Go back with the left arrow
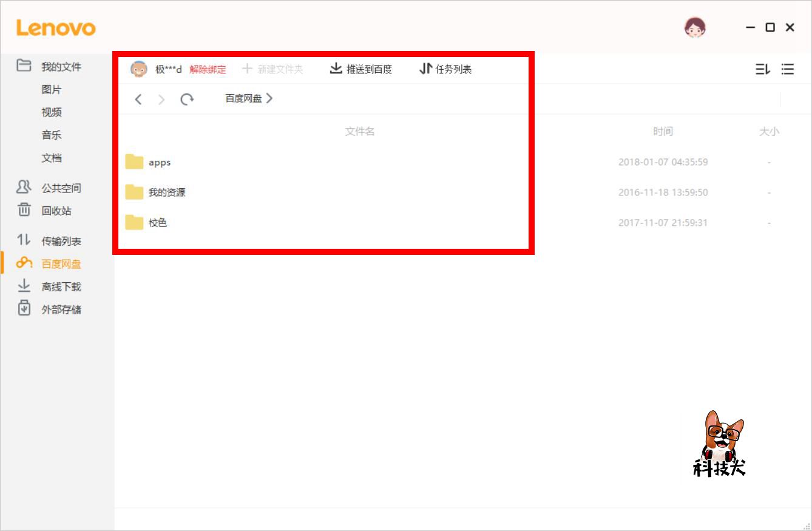 [x=138, y=99]
